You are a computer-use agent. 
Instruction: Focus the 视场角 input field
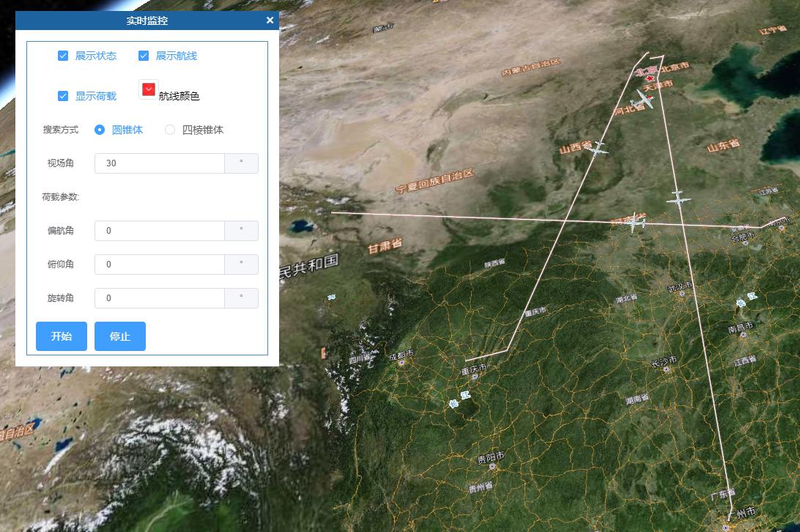point(160,163)
